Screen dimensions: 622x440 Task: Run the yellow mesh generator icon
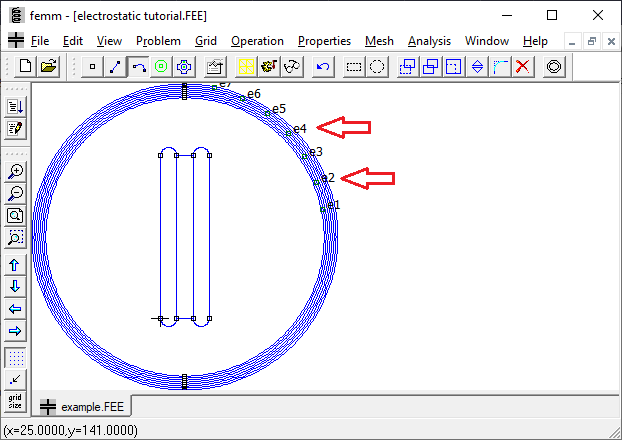(x=246, y=67)
